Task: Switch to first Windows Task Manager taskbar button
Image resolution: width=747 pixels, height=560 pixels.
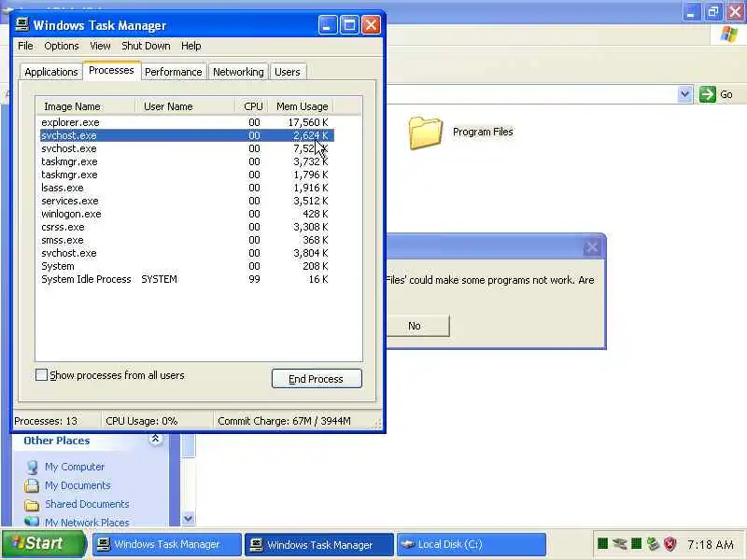Action: click(167, 544)
